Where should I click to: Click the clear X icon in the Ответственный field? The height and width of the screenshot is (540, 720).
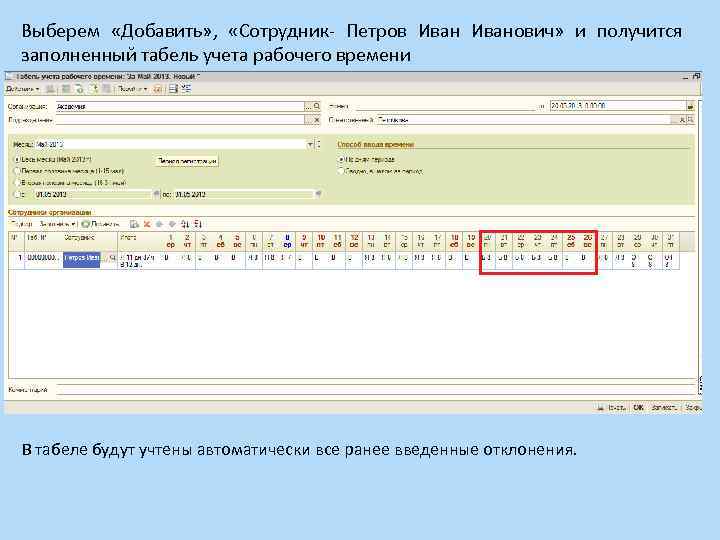click(x=682, y=120)
